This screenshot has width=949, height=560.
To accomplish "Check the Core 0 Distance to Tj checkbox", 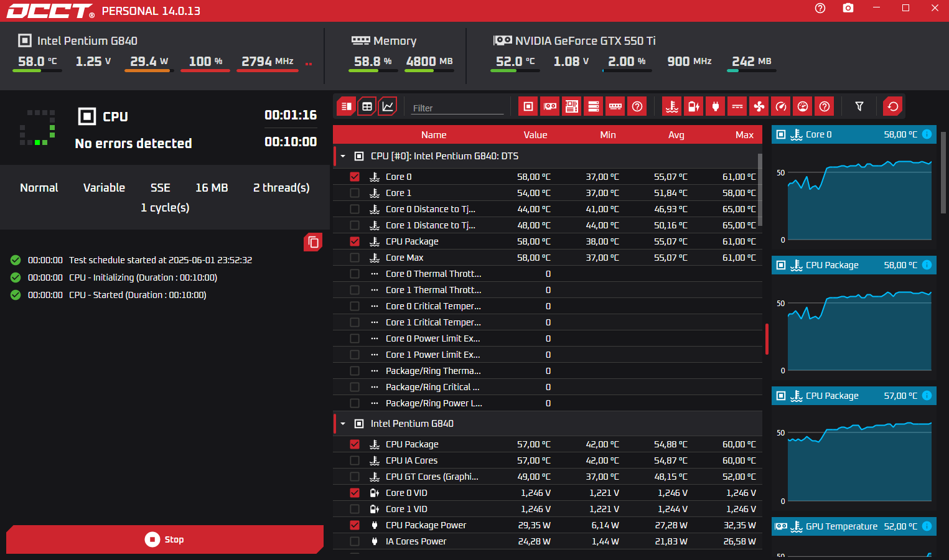I will (x=355, y=209).
